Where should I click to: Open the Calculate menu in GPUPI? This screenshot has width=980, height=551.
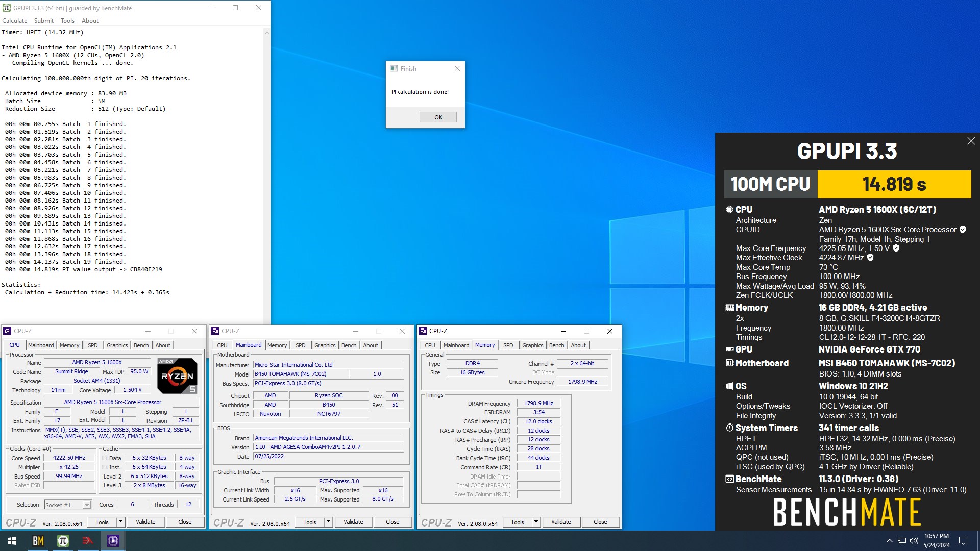click(x=15, y=21)
